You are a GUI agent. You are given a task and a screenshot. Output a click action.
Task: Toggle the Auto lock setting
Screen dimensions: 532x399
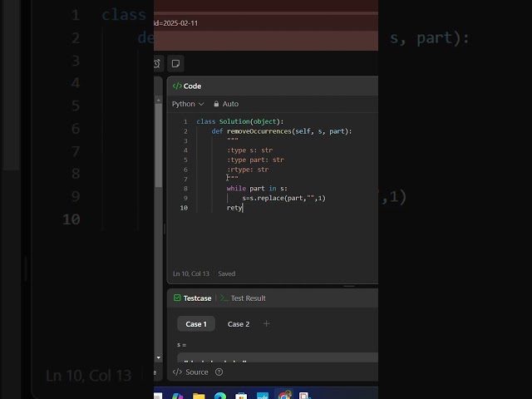(226, 104)
